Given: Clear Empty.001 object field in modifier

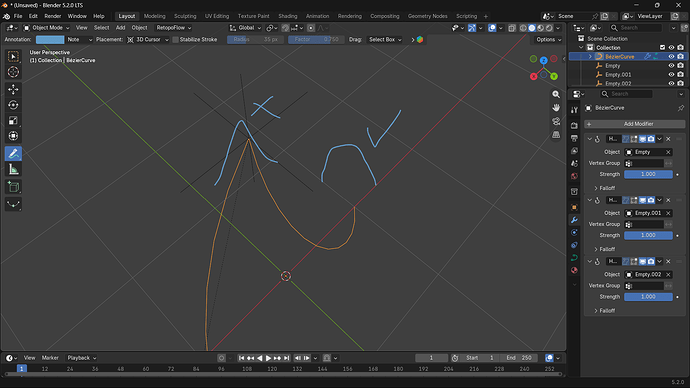Looking at the screenshot, I should point(668,213).
